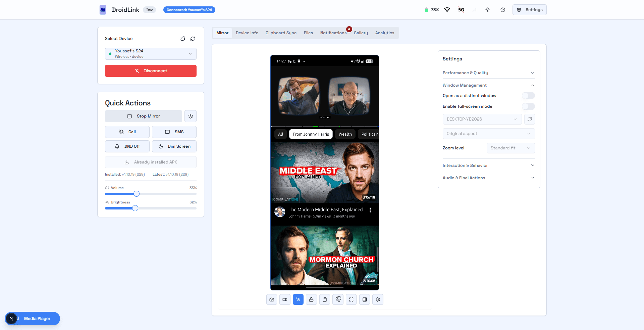The image size is (644, 330).
Task: Adjust the Brightness slider handle
Action: coord(135,208)
